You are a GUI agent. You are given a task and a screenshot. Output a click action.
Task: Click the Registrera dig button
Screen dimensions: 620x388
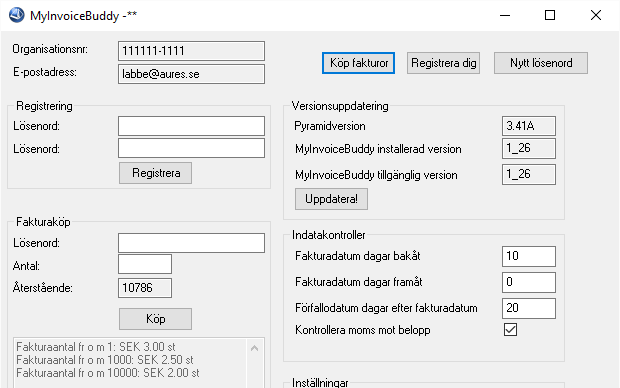point(443,63)
